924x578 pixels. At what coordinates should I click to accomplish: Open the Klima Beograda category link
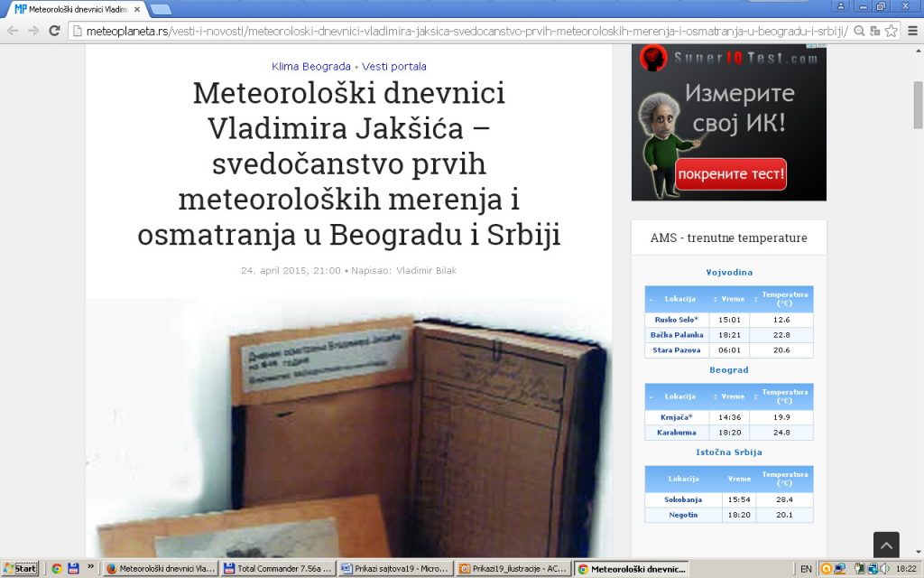click(x=311, y=67)
